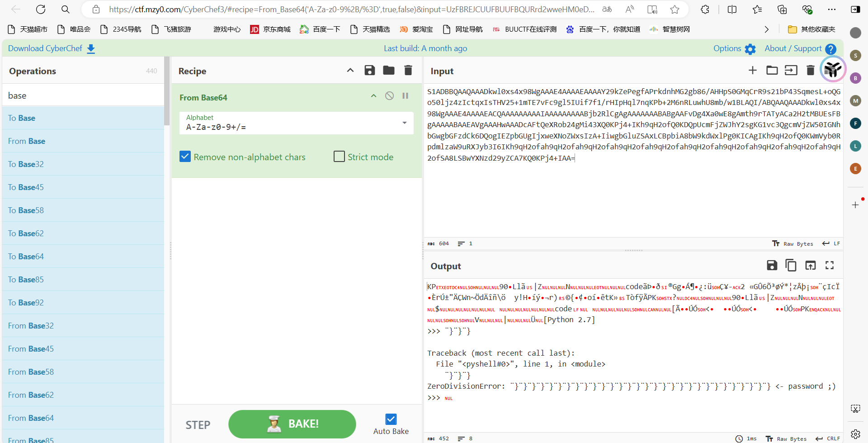
Task: Toggle the Auto Bake checkbox
Action: coord(391,419)
